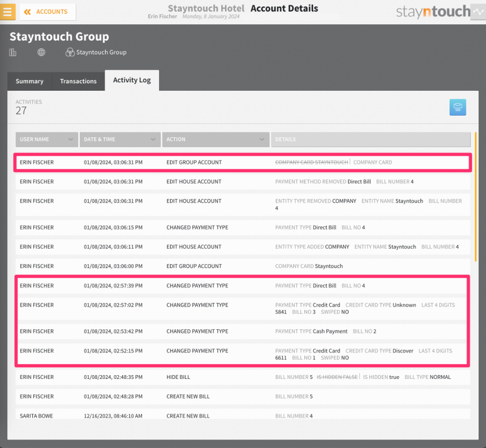Click the 01/08/2024, 02:53:42 PM timestamp

(113, 331)
